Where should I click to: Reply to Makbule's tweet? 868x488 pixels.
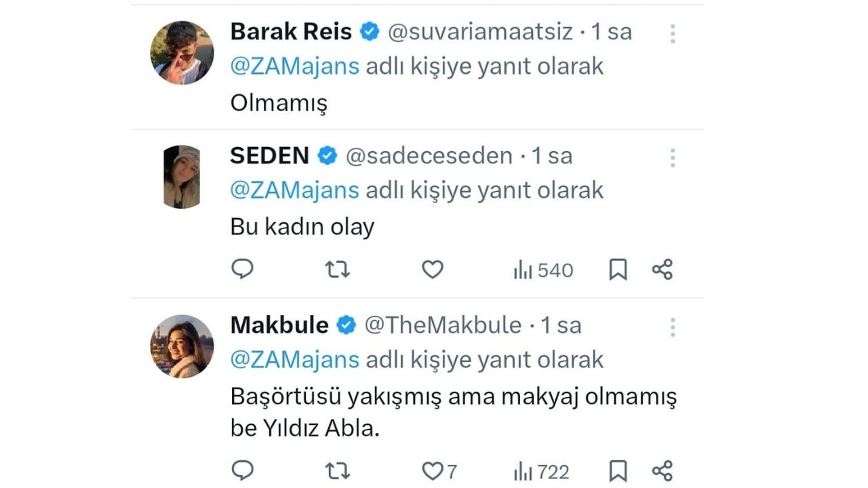242,470
